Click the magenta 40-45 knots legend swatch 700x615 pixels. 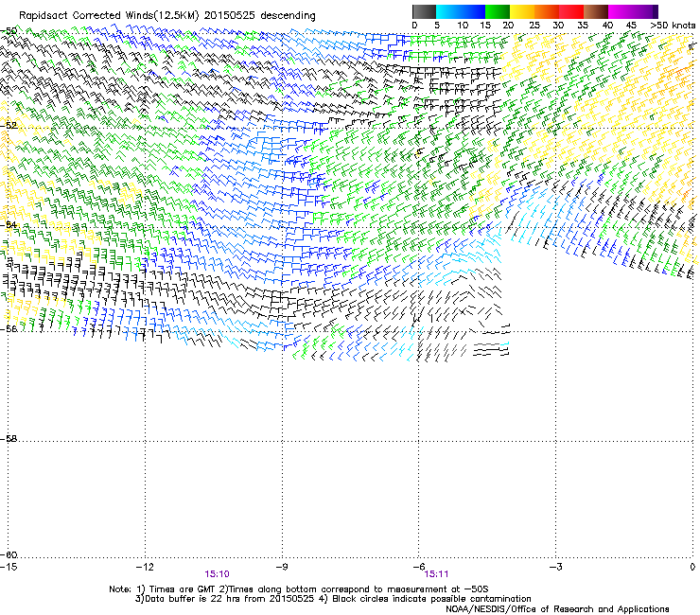pyautogui.click(x=621, y=11)
